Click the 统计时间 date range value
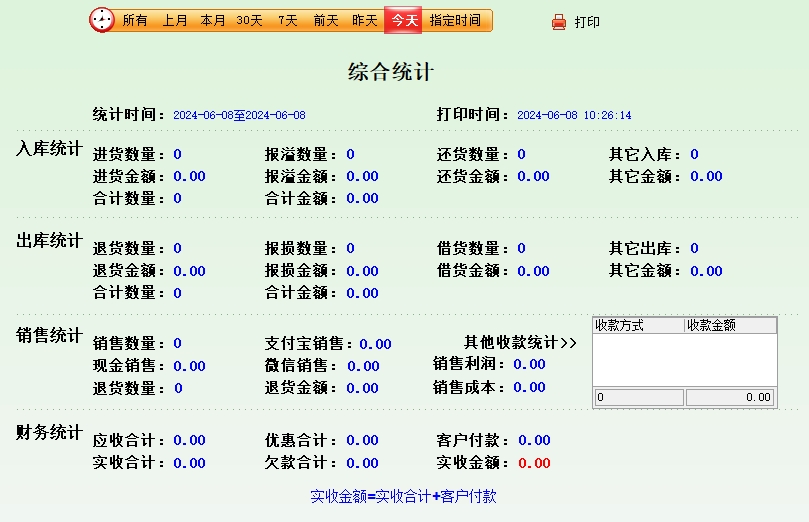The image size is (809, 522). tap(239, 116)
